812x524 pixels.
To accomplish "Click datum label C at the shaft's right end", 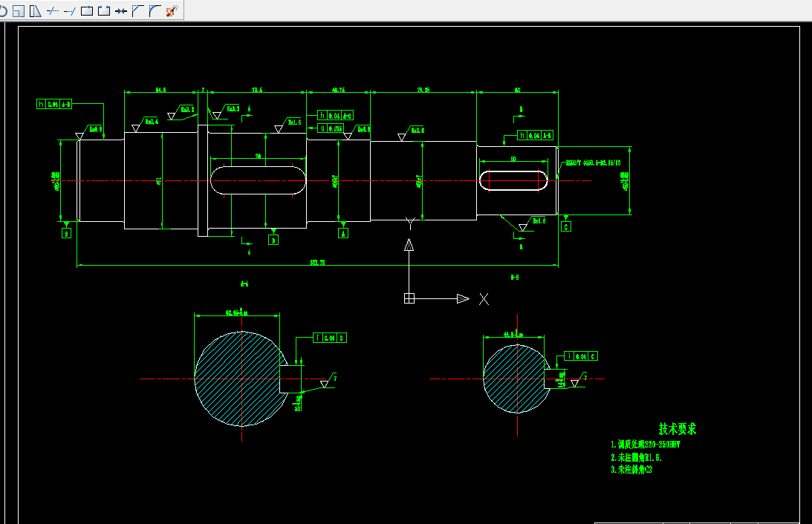I will [x=566, y=226].
